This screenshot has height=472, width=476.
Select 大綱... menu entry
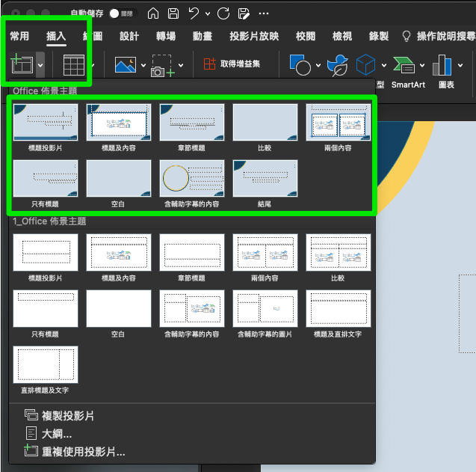click(x=49, y=433)
